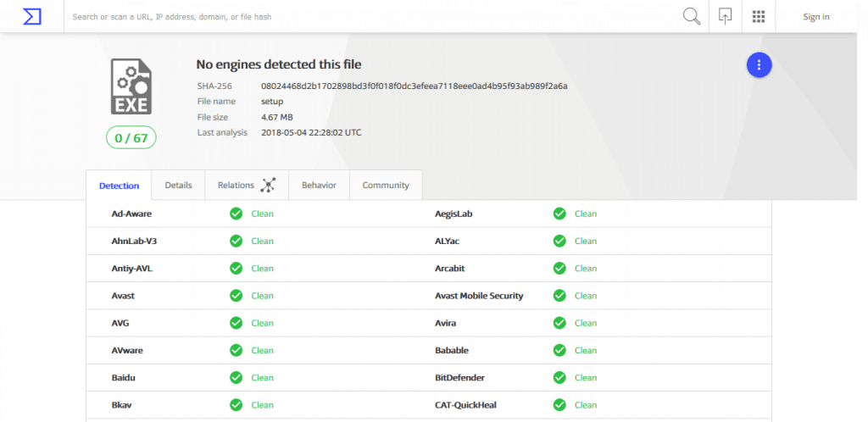Focus the URL, IP, domain search field
Image resolution: width=868 pixels, height=422 pixels.
click(x=374, y=17)
